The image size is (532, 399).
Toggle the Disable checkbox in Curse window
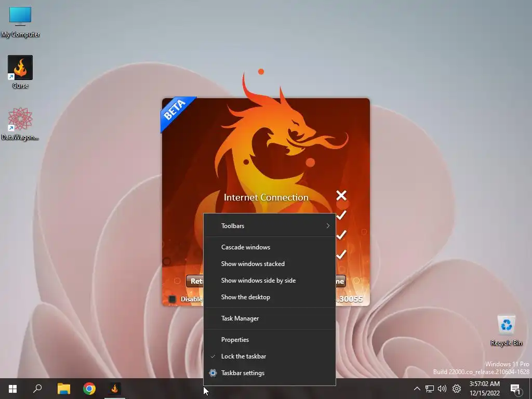pos(172,299)
